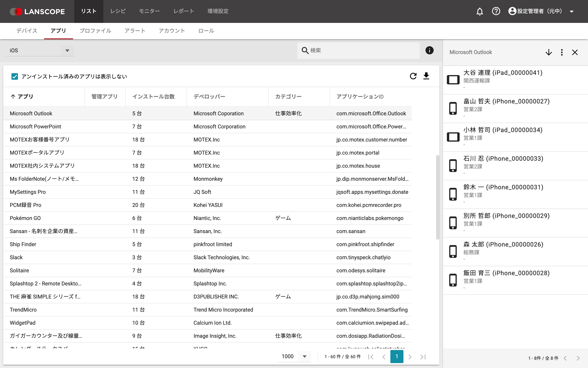This screenshot has width=588, height=368.
Task: Click the info icon next to search
Action: [x=429, y=50]
